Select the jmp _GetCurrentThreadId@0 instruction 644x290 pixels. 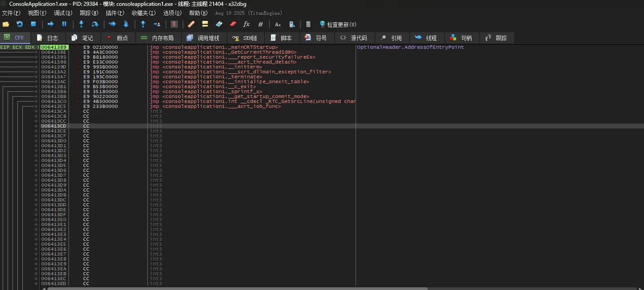pyautogui.click(x=223, y=52)
